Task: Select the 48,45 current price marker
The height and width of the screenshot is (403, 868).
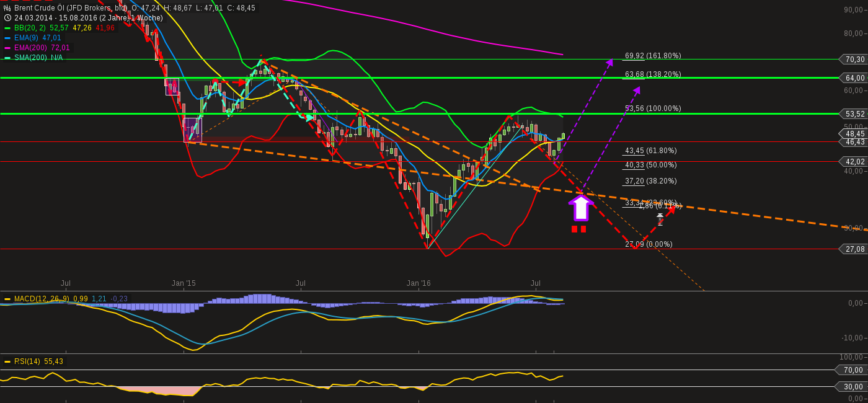Action: coord(854,134)
